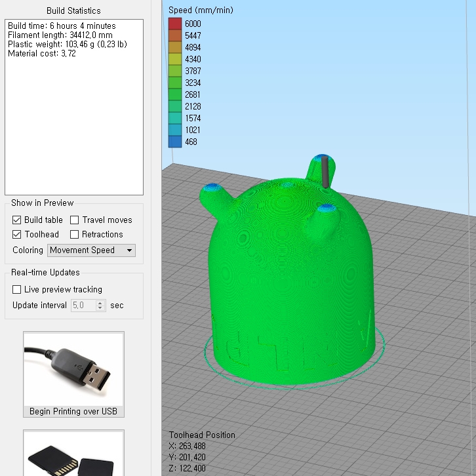
Task: Click the 1021 speed legend swatch
Action: 175,130
